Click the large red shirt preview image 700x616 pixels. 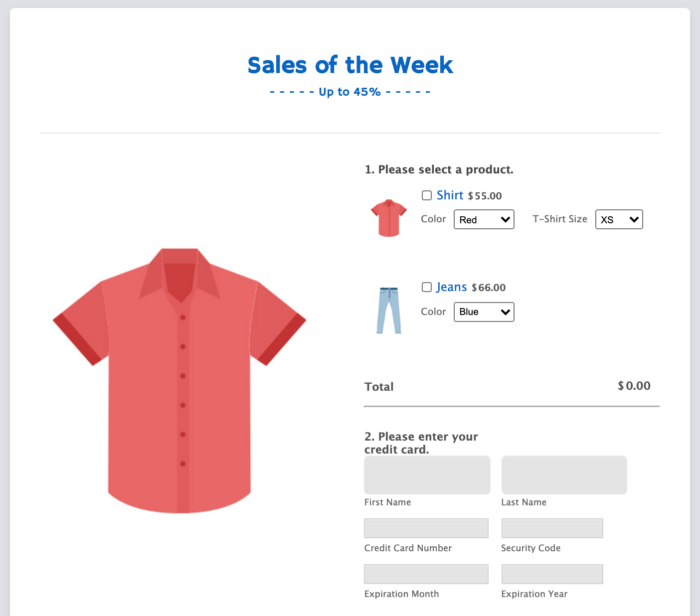pos(179,380)
